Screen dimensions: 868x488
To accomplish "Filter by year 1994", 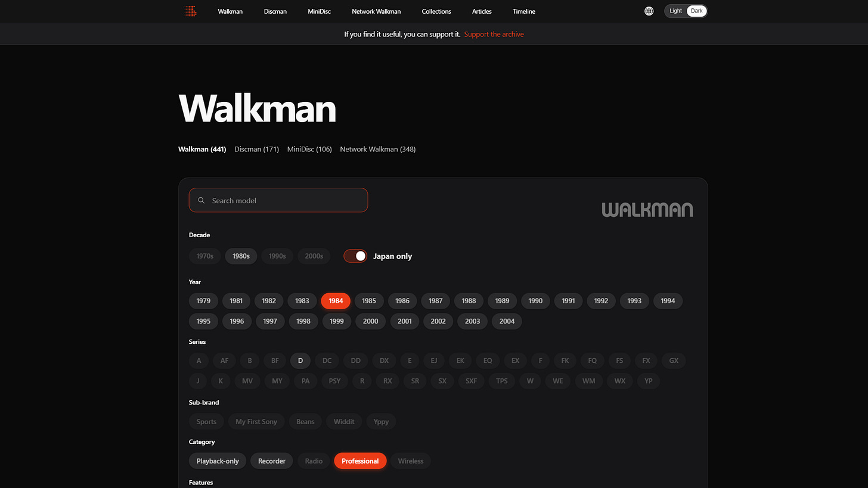I will [x=668, y=301].
